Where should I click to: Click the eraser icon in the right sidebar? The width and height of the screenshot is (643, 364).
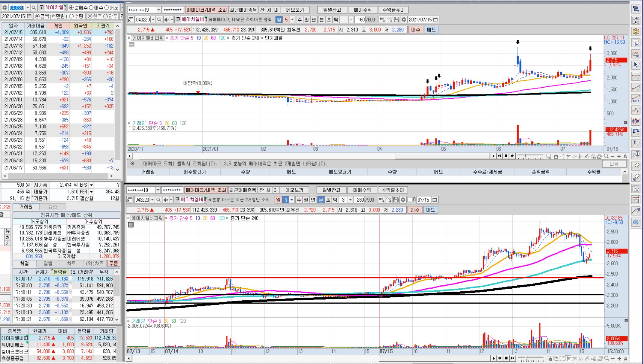636,165
